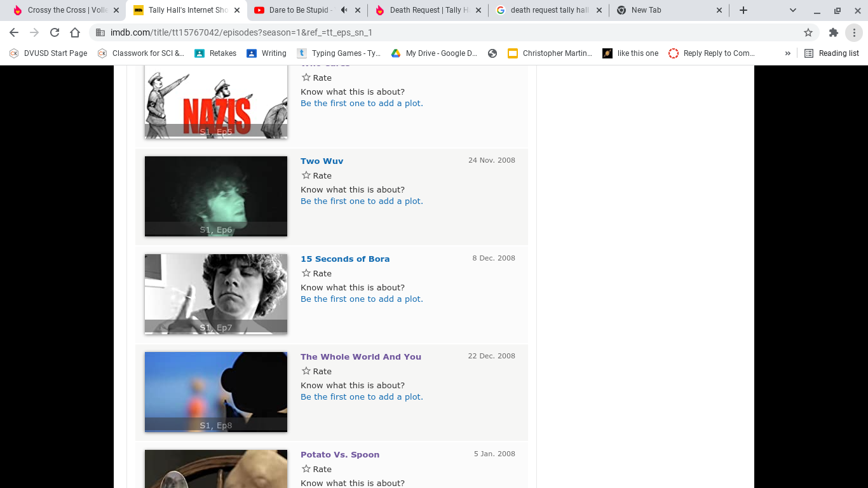Rate the episode above Two Wuv
The width and height of the screenshot is (868, 488).
[316, 78]
